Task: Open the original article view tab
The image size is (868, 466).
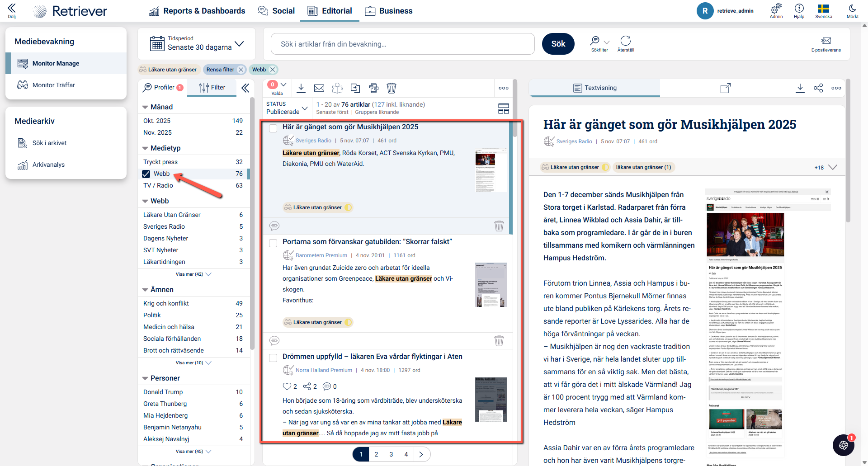Action: click(725, 88)
